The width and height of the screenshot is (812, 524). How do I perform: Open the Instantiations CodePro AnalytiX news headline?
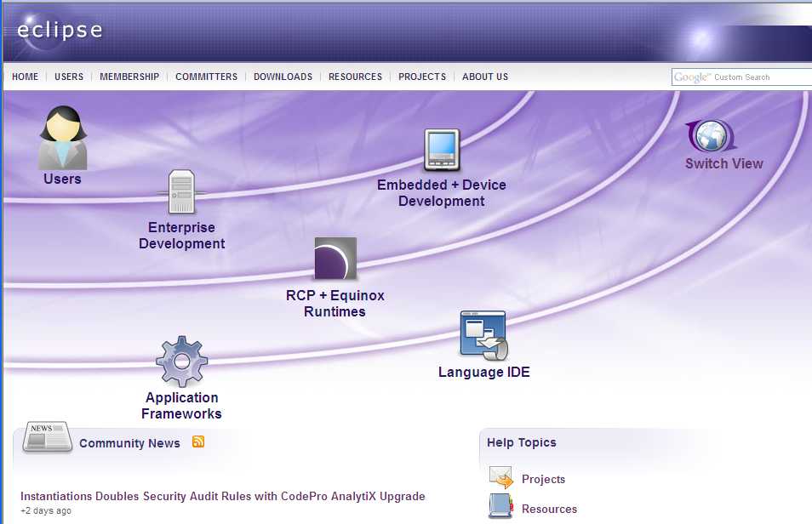click(x=223, y=496)
